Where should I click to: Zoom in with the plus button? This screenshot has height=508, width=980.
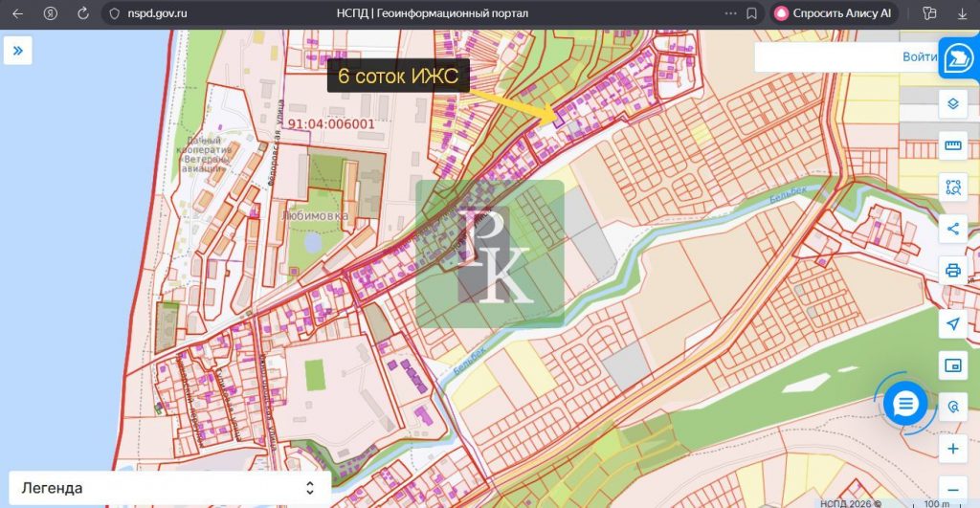coord(952,449)
